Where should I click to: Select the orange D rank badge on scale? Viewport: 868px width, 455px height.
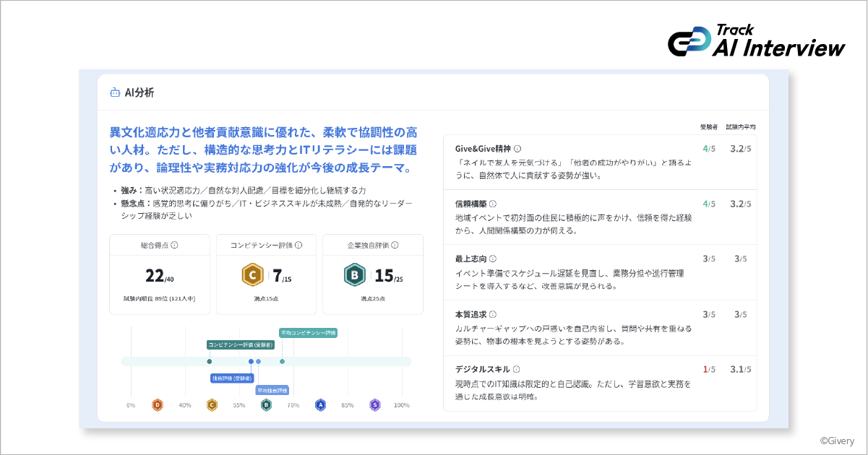[x=158, y=405]
